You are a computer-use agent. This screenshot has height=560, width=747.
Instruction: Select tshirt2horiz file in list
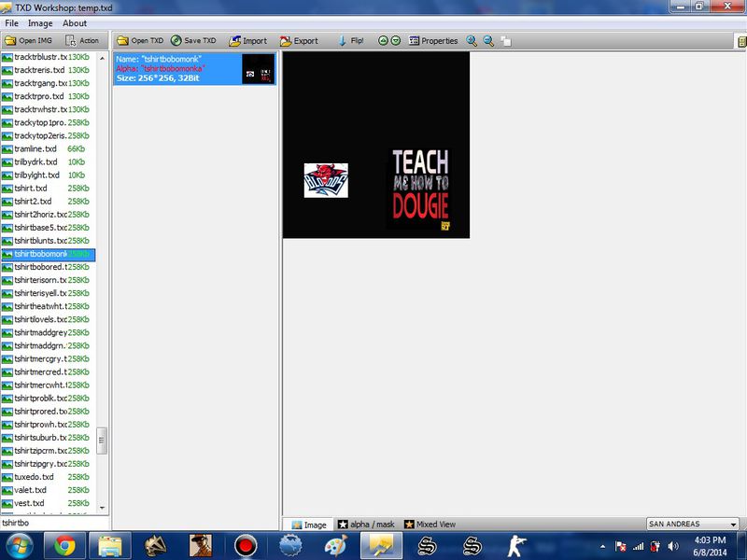pyautogui.click(x=49, y=215)
